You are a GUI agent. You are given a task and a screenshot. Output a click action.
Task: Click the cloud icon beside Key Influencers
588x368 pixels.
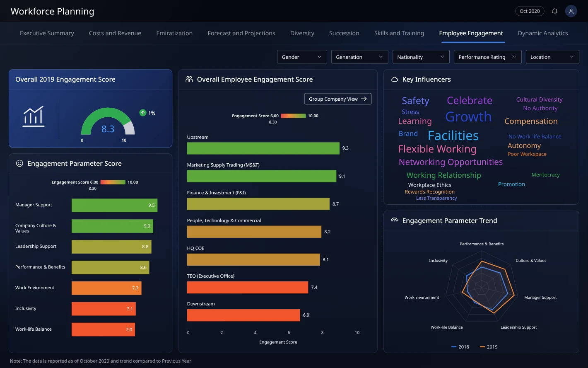click(x=395, y=79)
